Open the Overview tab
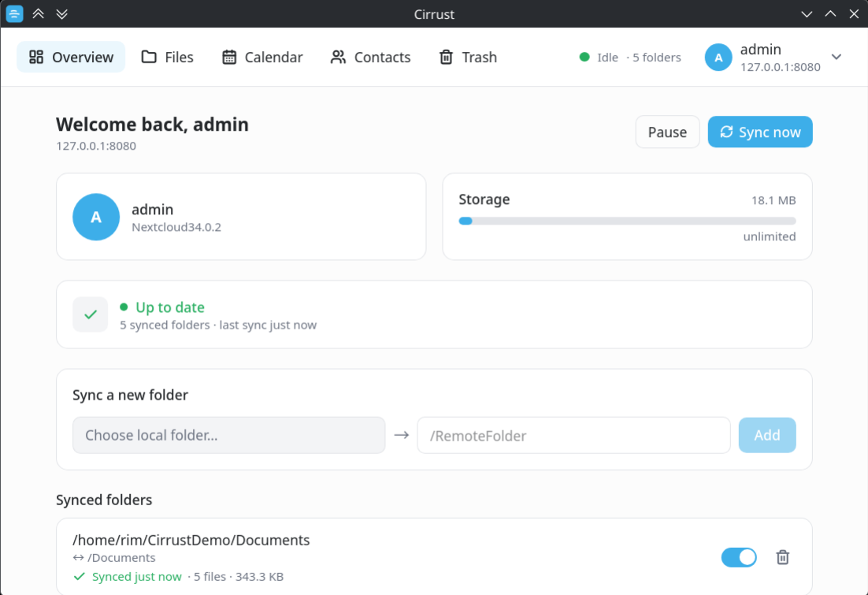868x595 pixels. [x=71, y=57]
